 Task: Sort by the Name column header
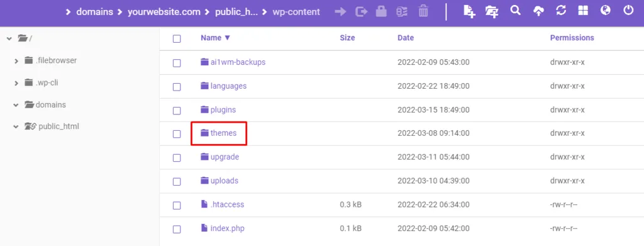pyautogui.click(x=215, y=38)
